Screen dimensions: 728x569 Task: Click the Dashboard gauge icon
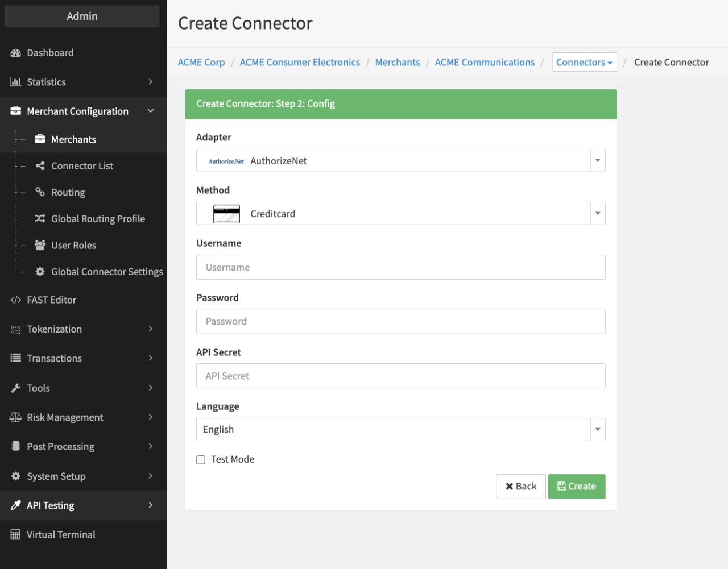(15, 53)
